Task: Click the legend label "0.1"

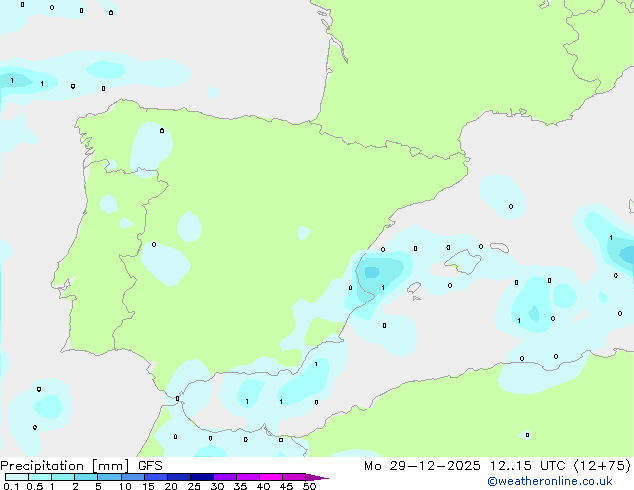Action: click(x=12, y=486)
